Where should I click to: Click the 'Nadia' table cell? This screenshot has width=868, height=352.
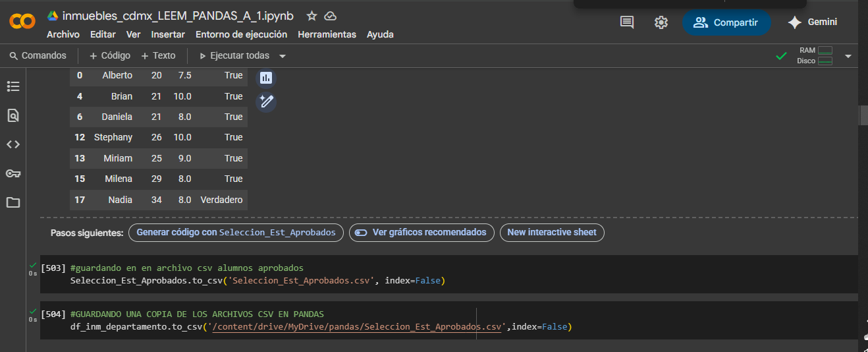[121, 200]
